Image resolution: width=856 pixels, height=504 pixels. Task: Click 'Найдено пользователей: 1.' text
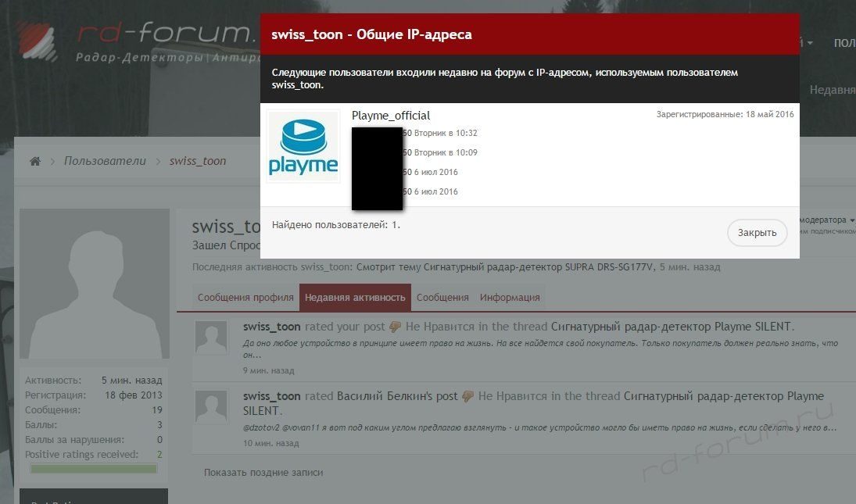click(336, 225)
